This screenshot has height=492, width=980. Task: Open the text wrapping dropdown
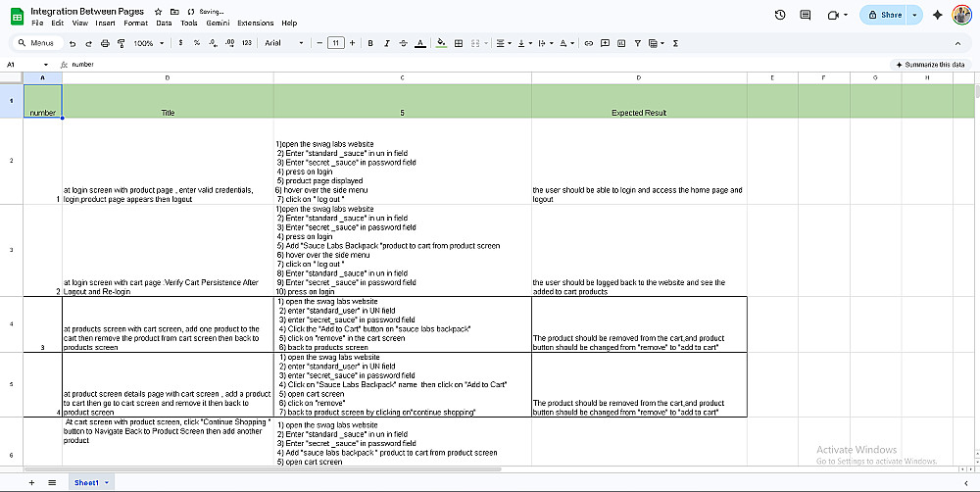tap(545, 43)
